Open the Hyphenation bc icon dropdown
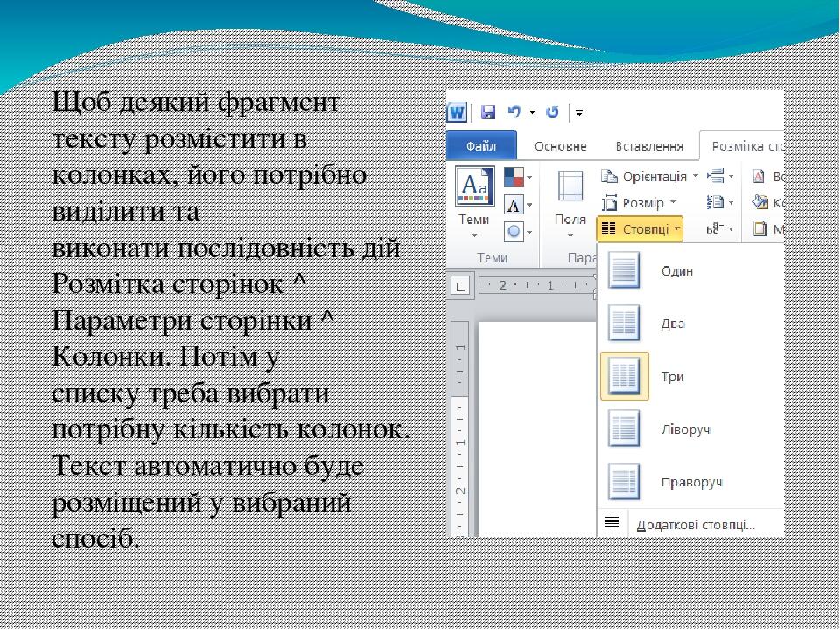Image resolution: width=840 pixels, height=630 pixels. (x=720, y=229)
